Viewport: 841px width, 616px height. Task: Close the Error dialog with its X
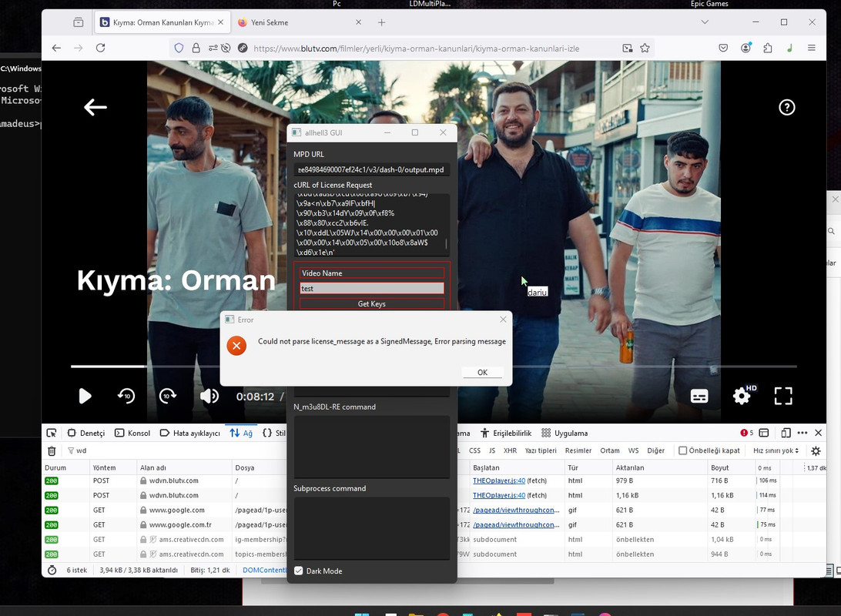[x=503, y=319]
